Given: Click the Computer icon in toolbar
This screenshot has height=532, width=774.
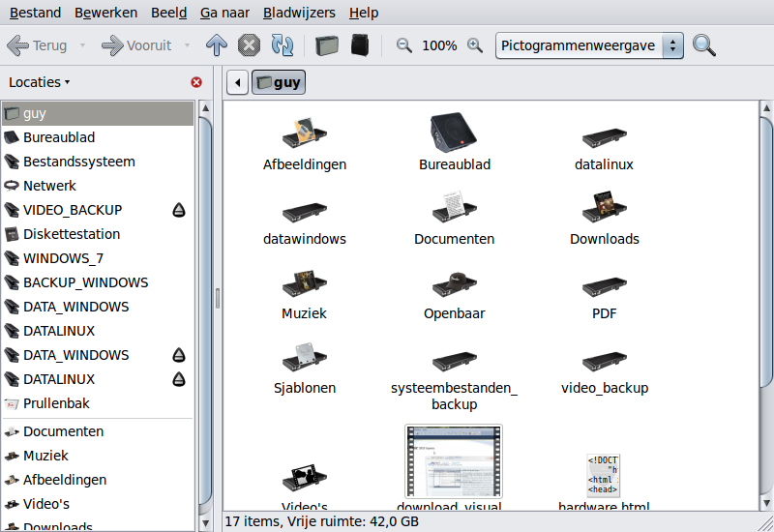Looking at the screenshot, I should click(361, 45).
